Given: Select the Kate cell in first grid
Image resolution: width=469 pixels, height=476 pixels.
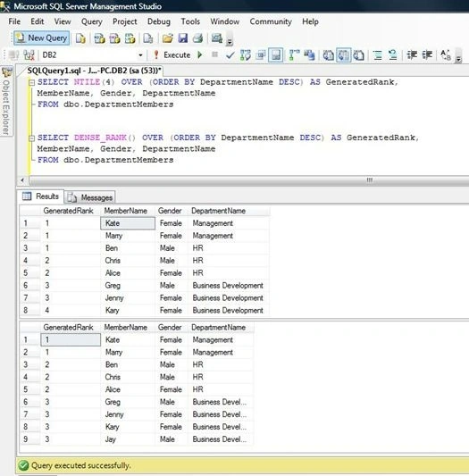Looking at the screenshot, I should pos(128,223).
